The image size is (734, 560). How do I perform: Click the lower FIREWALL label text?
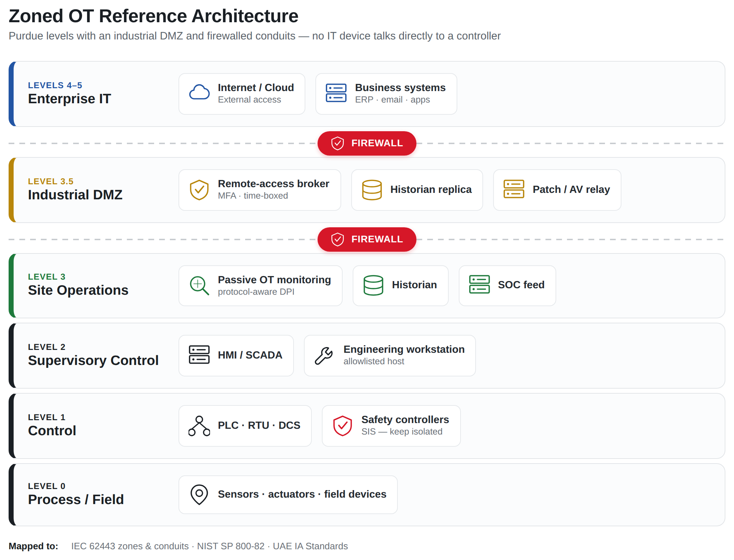click(x=377, y=239)
